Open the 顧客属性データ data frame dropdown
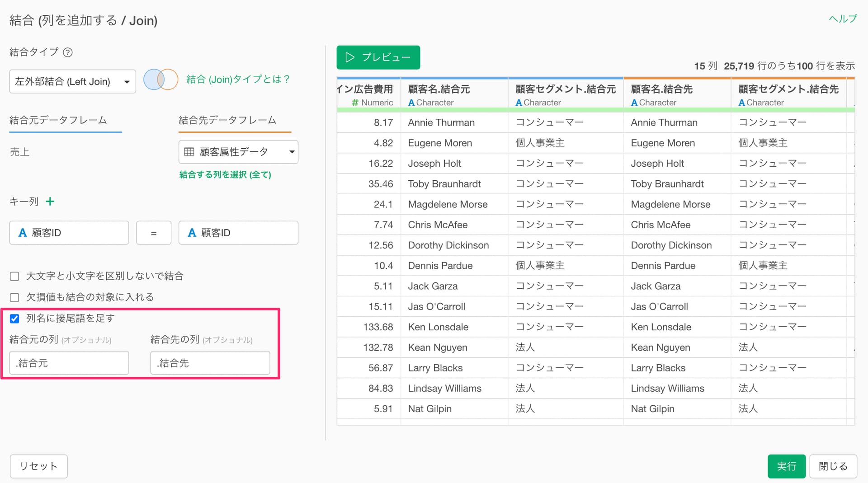Viewport: 868px width, 483px height. point(238,152)
